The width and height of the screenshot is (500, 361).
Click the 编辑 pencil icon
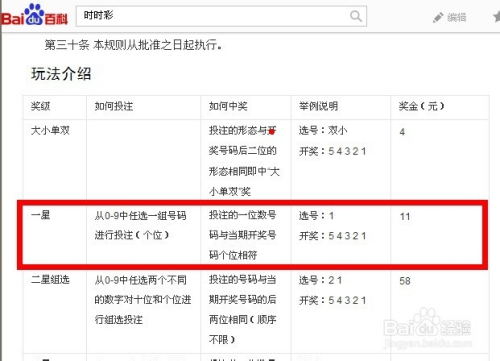(438, 17)
